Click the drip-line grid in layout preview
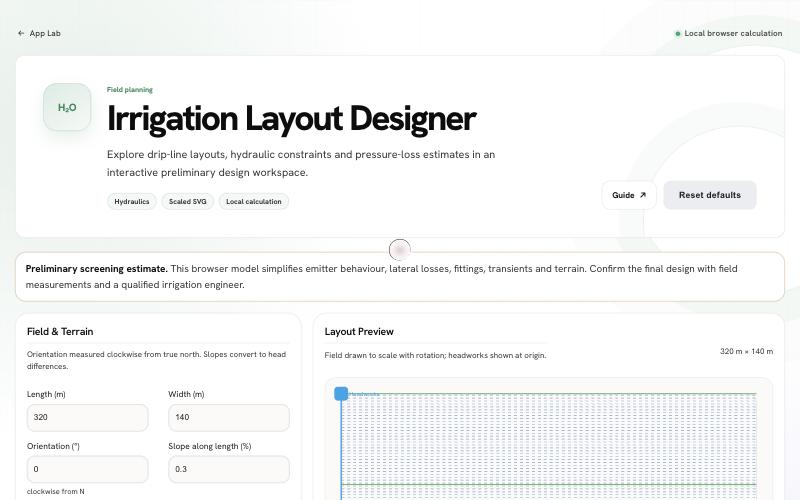The height and width of the screenshot is (500, 800). tap(548, 446)
